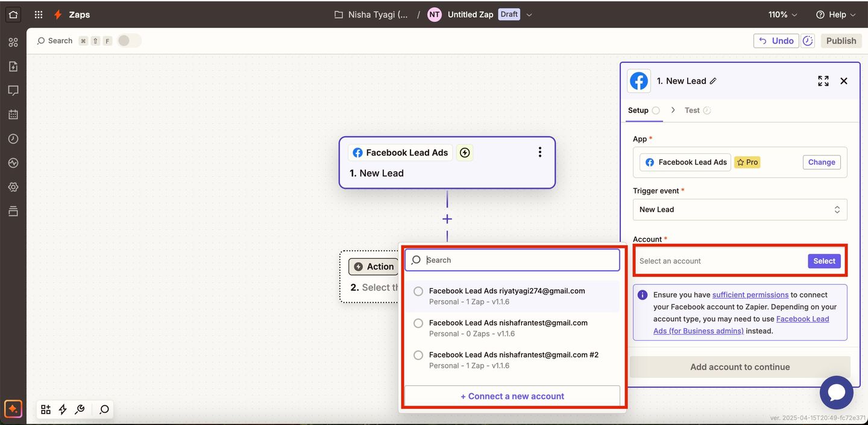Expand the step panel to full screen
Screen dimensions: 868x425
tap(823, 81)
